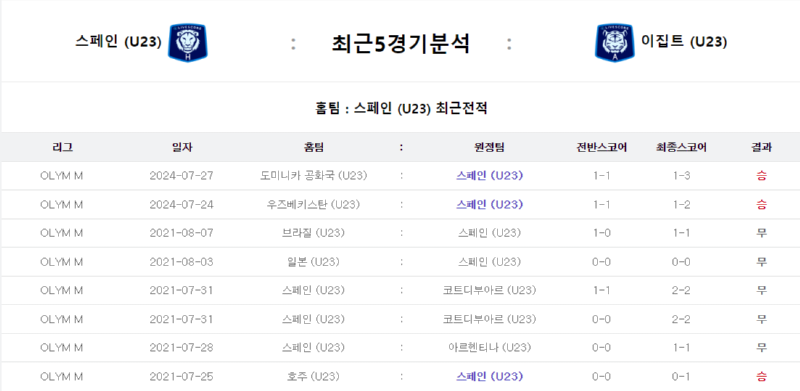Screen dimensions: 800x391
Task: Select 2021-07-31 date in row with 1-1 halftime
Action: (182, 290)
